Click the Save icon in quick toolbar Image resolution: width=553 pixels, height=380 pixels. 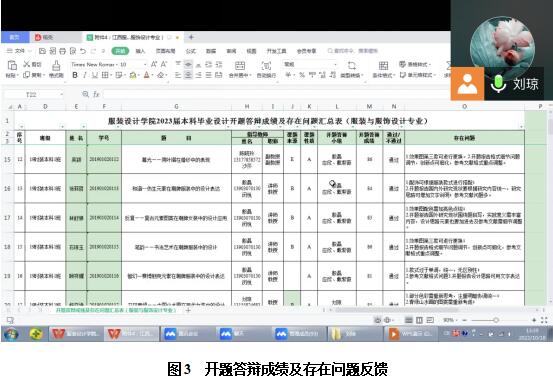coord(42,51)
